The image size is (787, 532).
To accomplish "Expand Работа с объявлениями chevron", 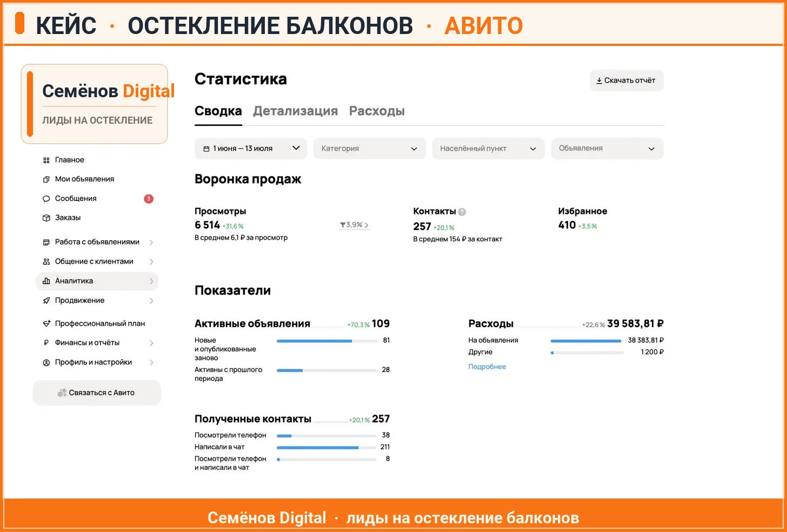I will pyautogui.click(x=151, y=243).
